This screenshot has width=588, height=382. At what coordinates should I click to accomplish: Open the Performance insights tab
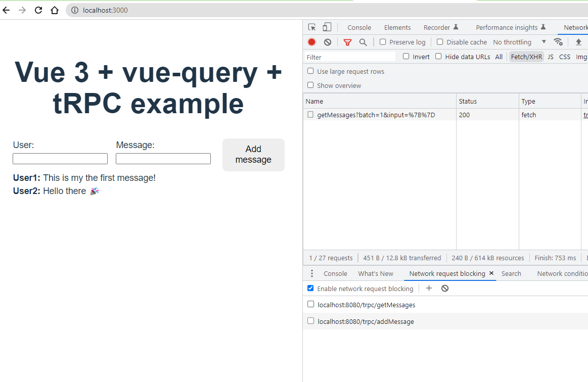(507, 27)
